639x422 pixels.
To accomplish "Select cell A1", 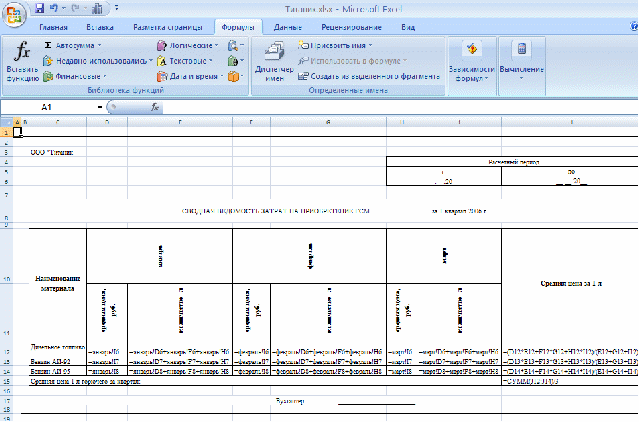I will 18,132.
